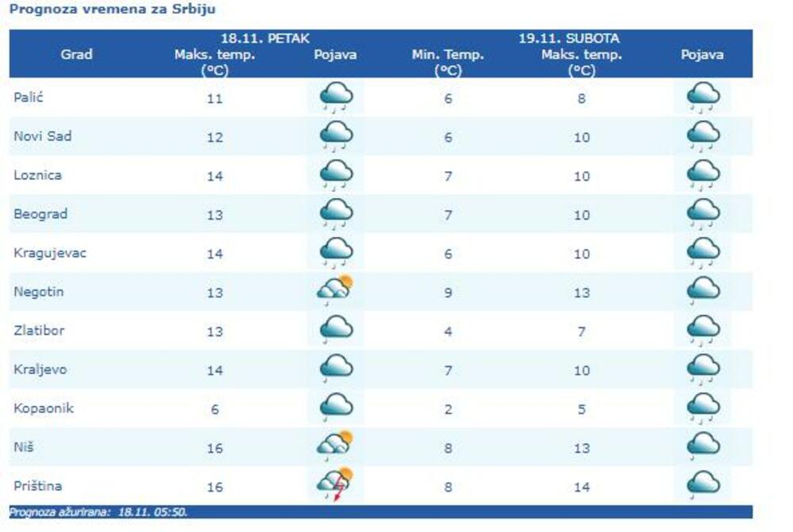Click Niš's Friday sun-and-cloud icon
The width and height of the screenshot is (793, 532).
(335, 445)
